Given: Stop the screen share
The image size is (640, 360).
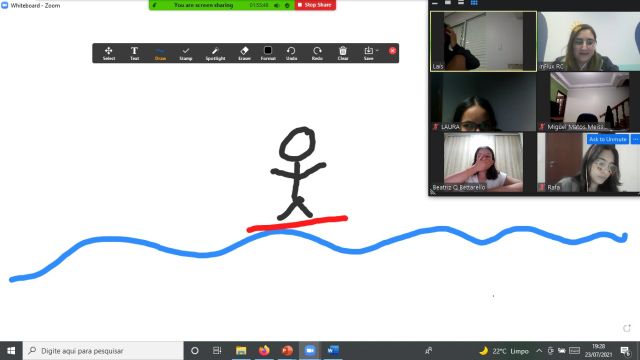Looking at the screenshot, I should (x=315, y=5).
